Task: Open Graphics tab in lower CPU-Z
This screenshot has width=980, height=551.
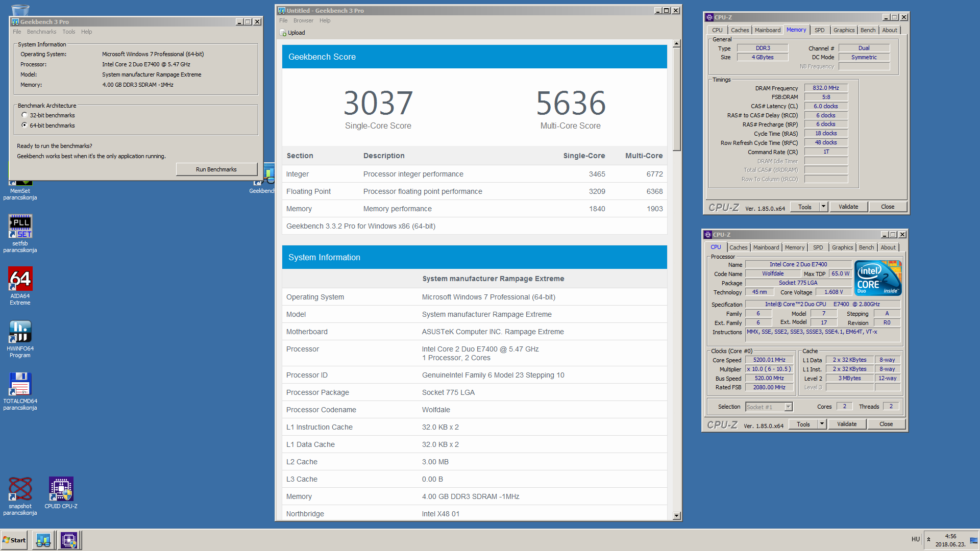Action: (x=842, y=247)
